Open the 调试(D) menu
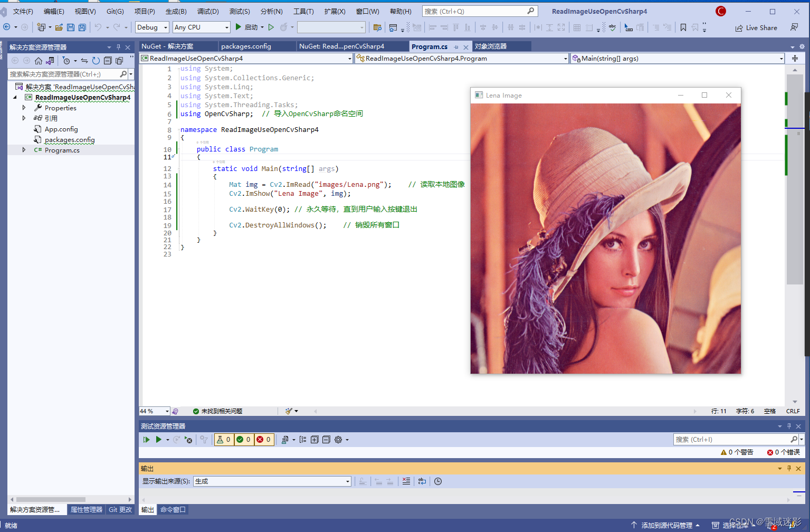Viewport: 810px width, 532px height. (x=208, y=12)
